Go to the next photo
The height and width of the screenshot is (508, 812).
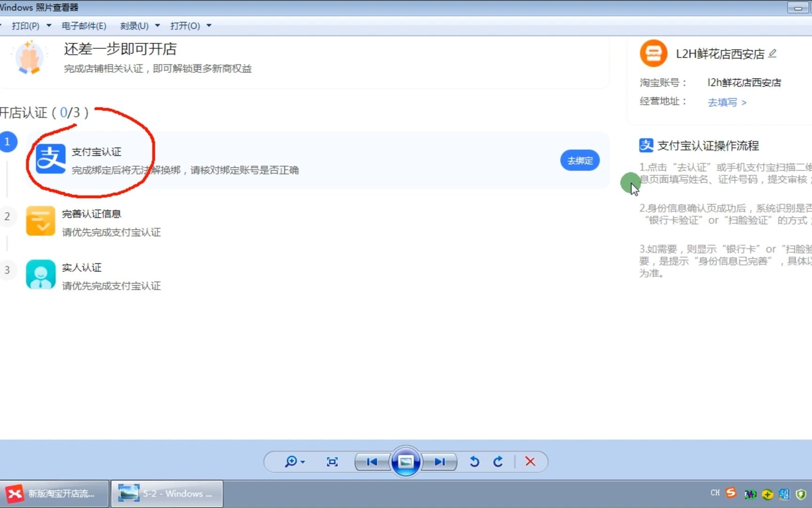(440, 462)
